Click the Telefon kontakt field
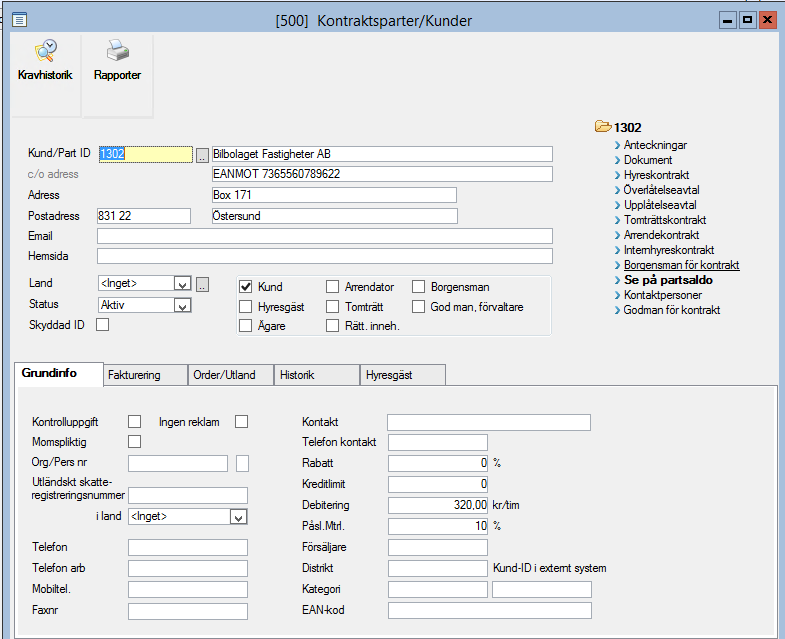Viewport: 785px width, 639px height. point(438,442)
